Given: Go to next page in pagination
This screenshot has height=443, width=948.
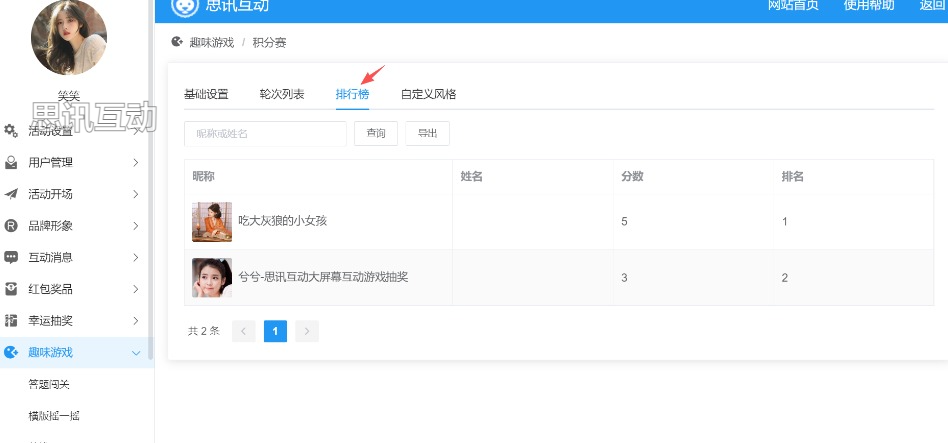Looking at the screenshot, I should [x=307, y=331].
